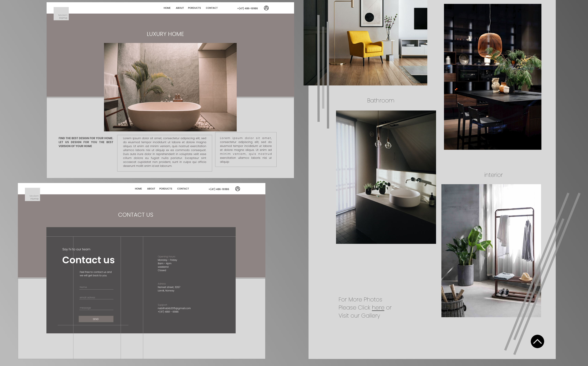Click the email adress input field
This screenshot has width=588, height=366.
click(96, 297)
